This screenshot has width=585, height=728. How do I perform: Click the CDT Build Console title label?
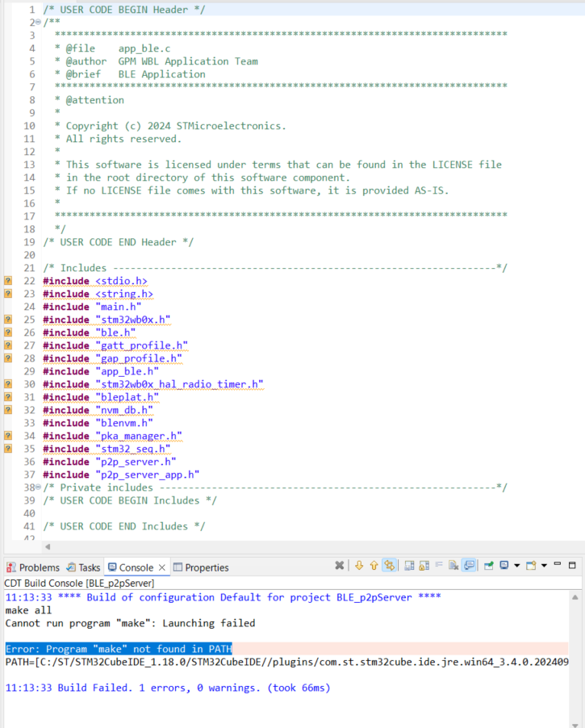coord(79,584)
